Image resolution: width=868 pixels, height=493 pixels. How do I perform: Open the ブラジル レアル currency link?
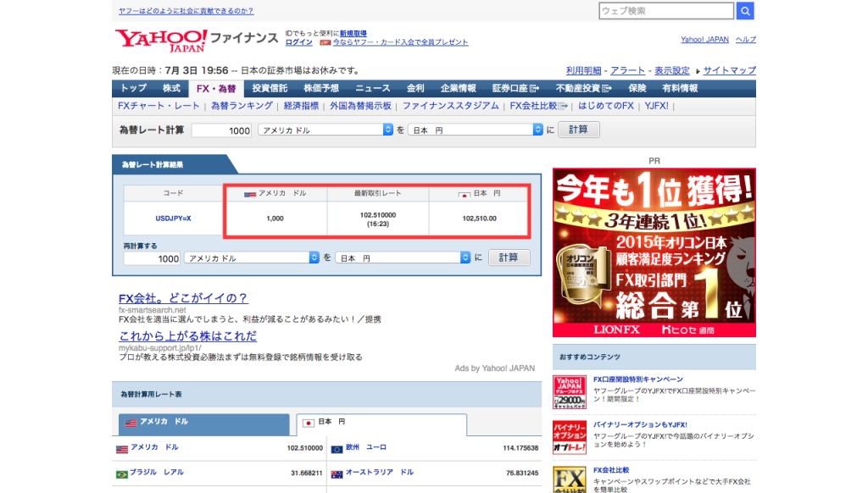pyautogui.click(x=157, y=472)
